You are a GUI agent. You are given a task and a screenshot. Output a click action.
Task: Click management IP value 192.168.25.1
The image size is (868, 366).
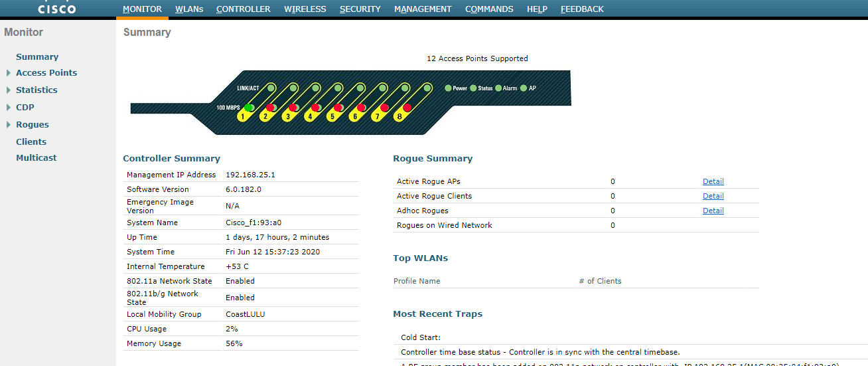(250, 175)
